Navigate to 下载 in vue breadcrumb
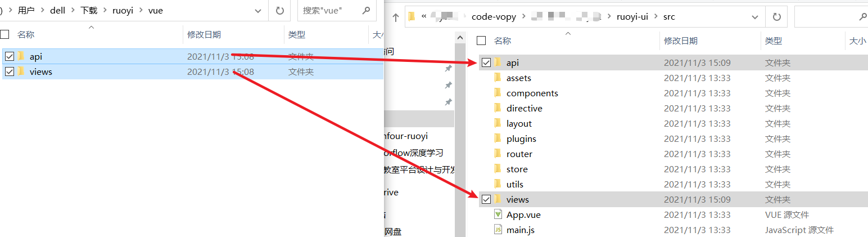868x237 pixels. click(x=89, y=10)
